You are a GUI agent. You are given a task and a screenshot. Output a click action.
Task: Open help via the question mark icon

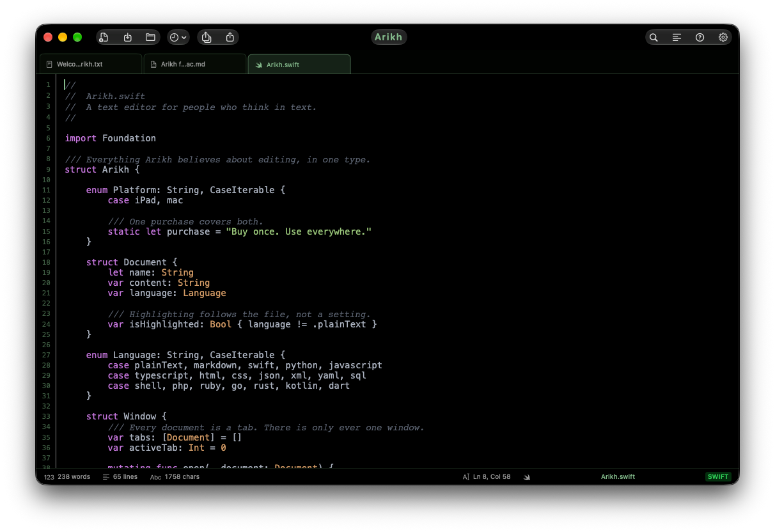pyautogui.click(x=700, y=37)
